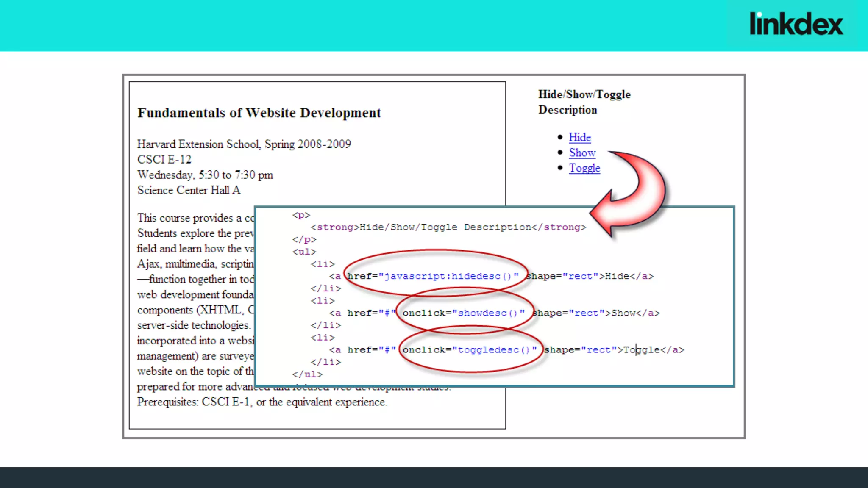Click the Hide link
Screen dimensions: 868x488
[579, 137]
